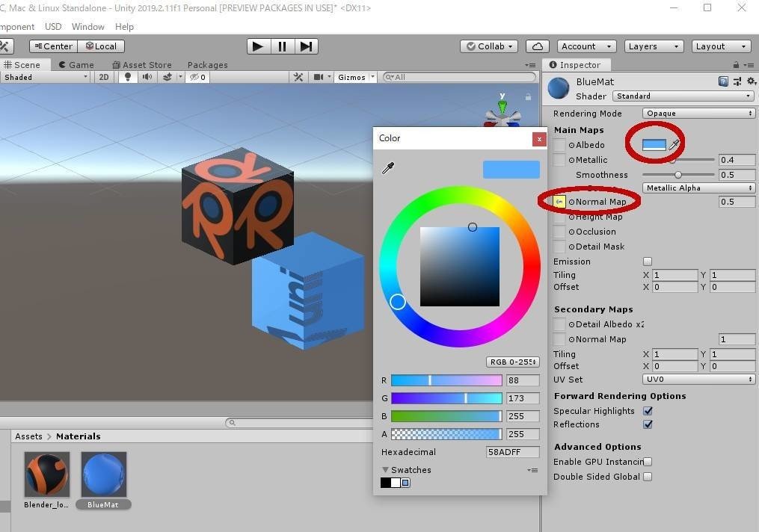Enable Double Sided Global Illumination
Viewport: 759px width, 532px height.
point(648,477)
